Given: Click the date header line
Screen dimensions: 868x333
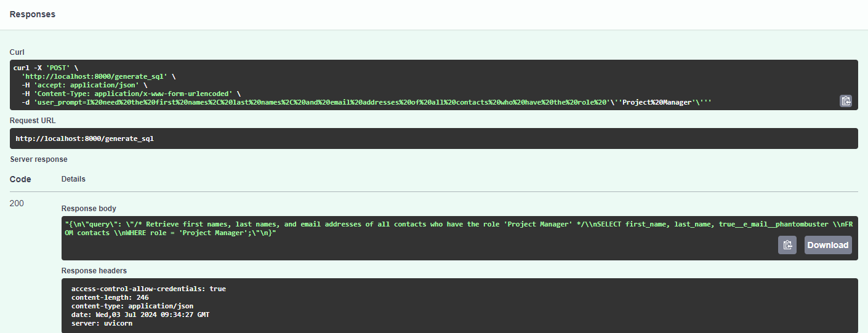Looking at the screenshot, I should coord(140,315).
